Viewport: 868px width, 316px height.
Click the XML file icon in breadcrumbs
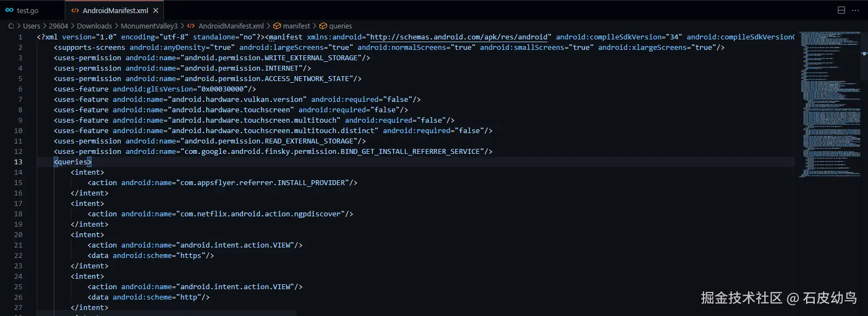coord(191,26)
